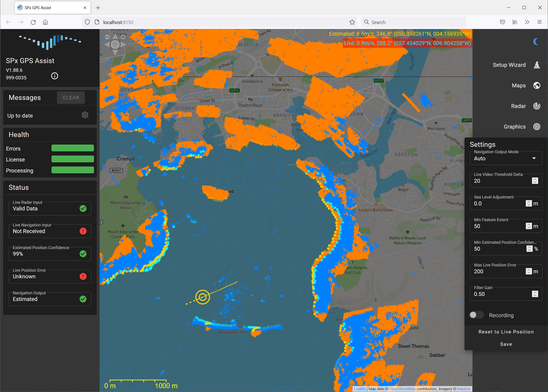Open the Setup Wizard
This screenshot has height=392, width=548.
tap(536, 65)
